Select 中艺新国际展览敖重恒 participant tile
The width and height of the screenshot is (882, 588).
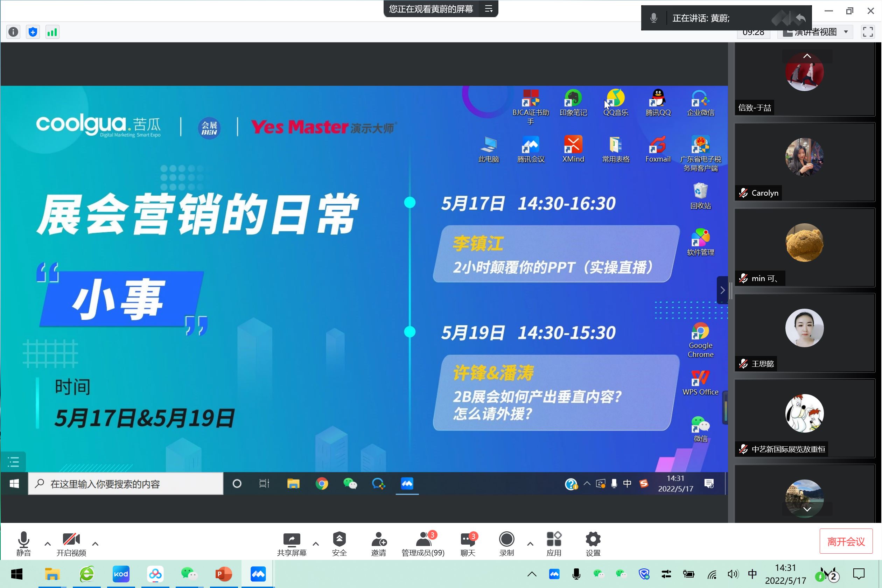click(x=805, y=419)
